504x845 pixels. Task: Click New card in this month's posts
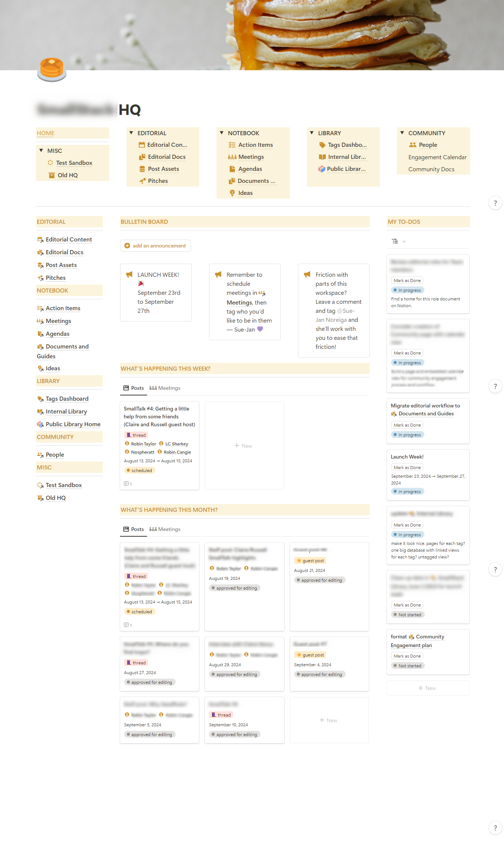(329, 720)
